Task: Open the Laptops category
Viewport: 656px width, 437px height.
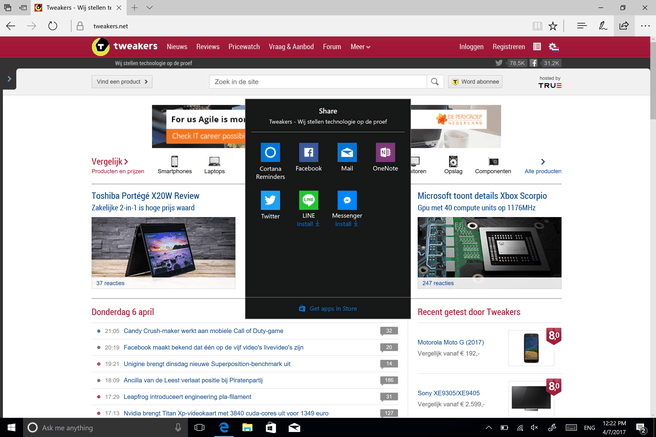Action: 214,165
